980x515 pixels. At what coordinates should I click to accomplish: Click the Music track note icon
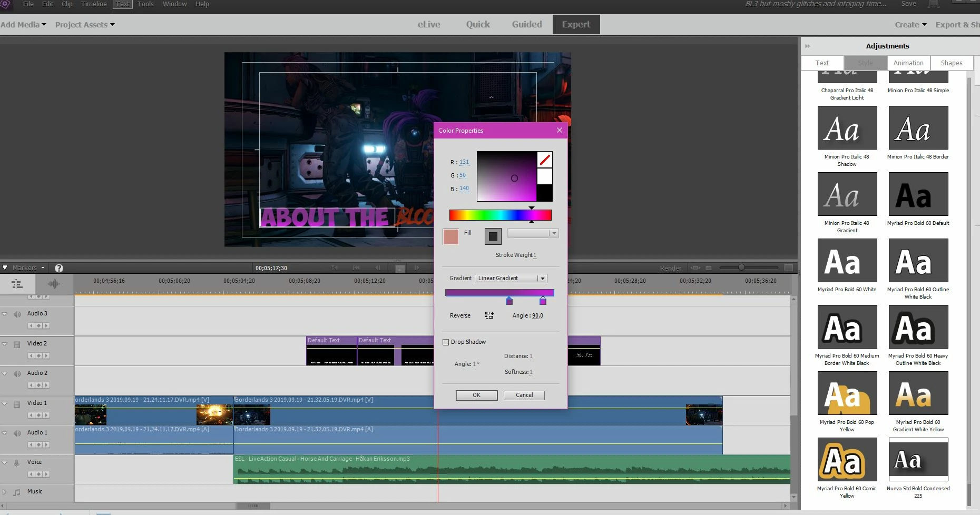pos(17,492)
